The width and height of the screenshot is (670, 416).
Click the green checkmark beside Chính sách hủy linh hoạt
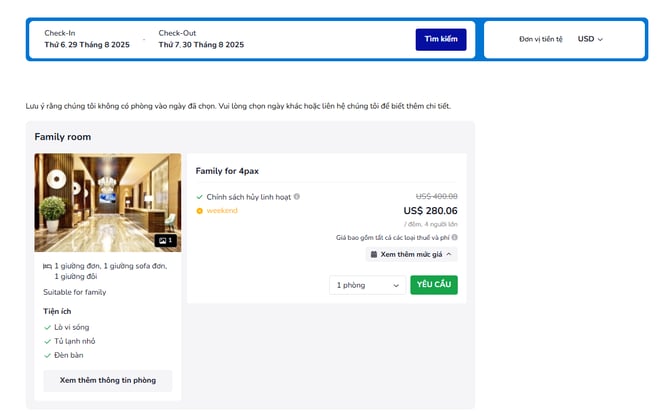[x=200, y=197]
